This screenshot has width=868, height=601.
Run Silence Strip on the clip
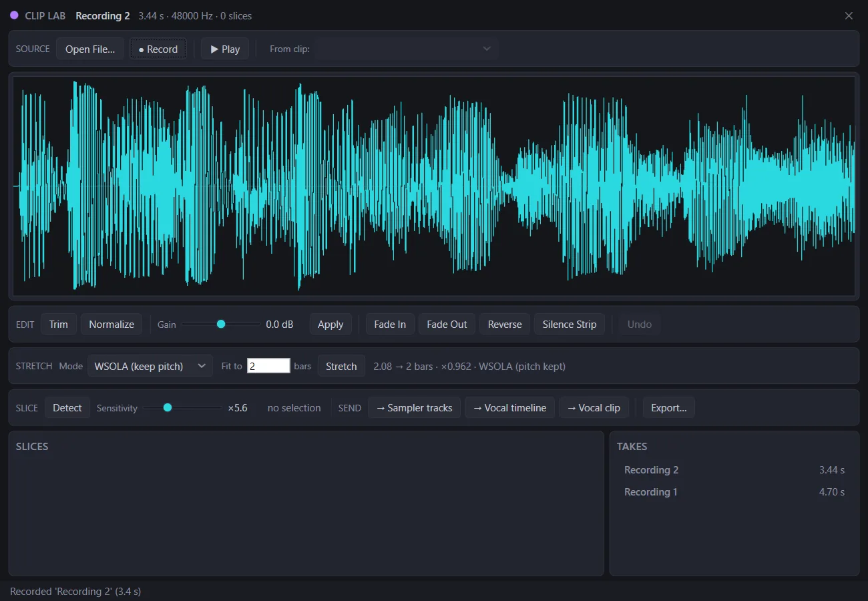(570, 324)
